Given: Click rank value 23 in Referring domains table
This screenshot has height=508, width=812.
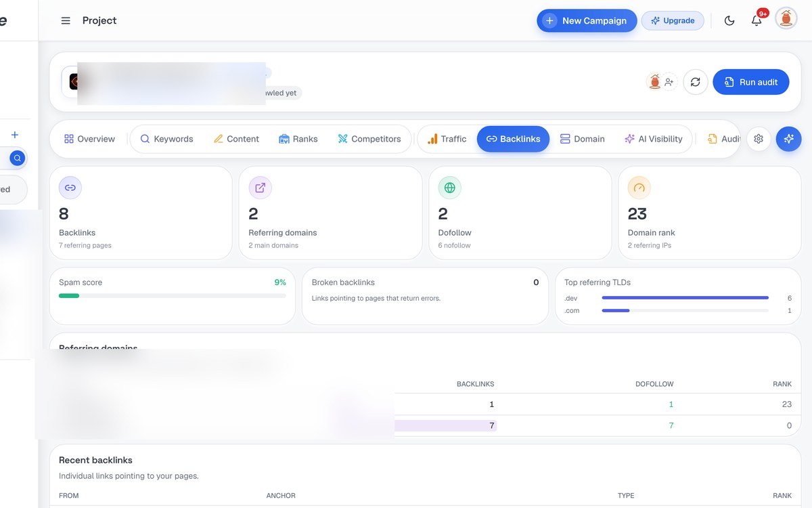Looking at the screenshot, I should click(786, 404).
